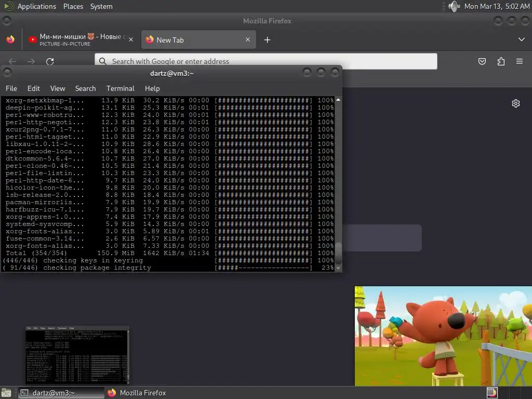Click the perl-www-robotru... line

point(170,115)
